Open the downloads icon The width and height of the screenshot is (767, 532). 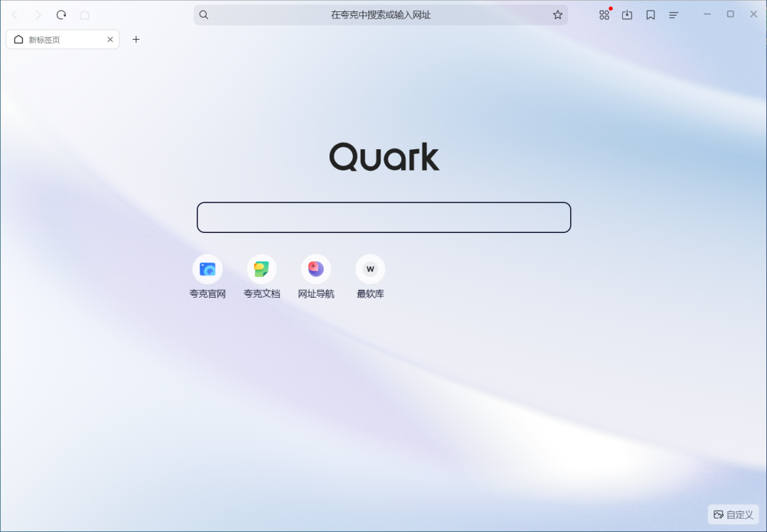coord(627,15)
